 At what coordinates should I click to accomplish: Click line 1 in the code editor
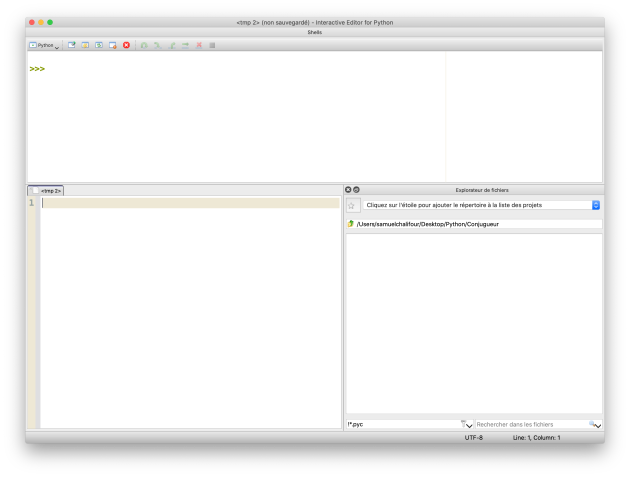pos(190,202)
